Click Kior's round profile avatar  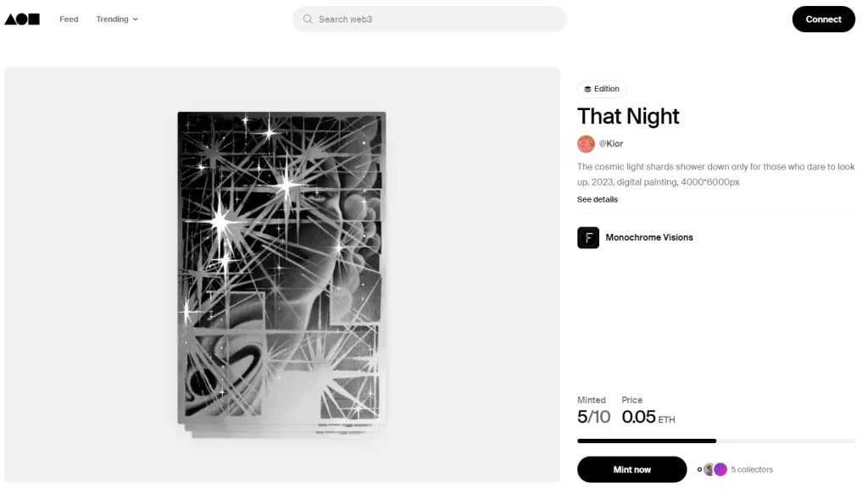(586, 144)
